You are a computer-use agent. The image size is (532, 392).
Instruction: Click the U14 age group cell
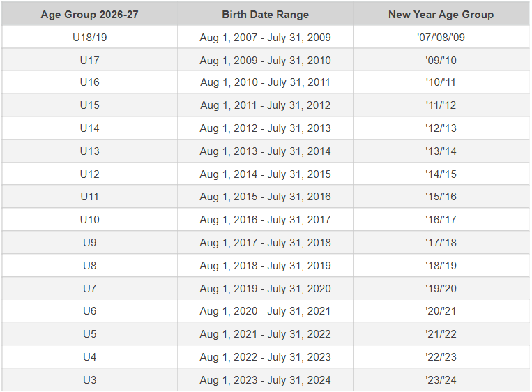(89, 128)
